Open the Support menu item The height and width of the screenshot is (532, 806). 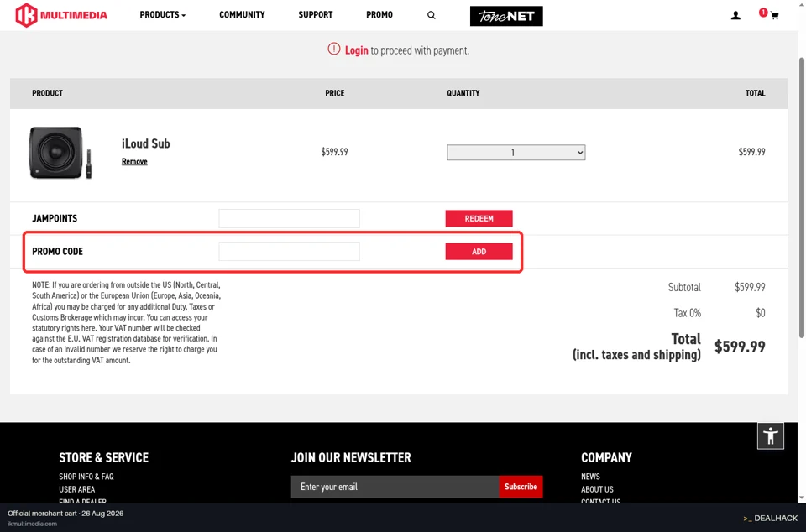click(316, 15)
